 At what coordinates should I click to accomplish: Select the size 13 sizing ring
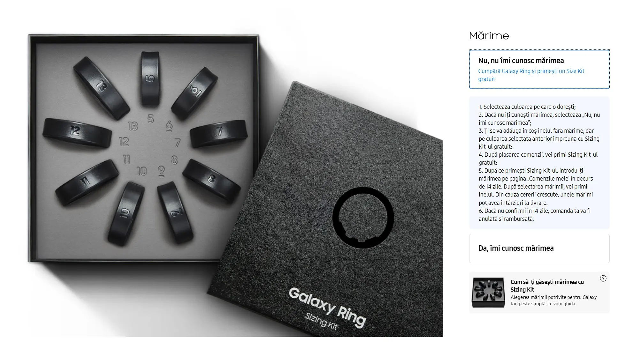(102, 87)
